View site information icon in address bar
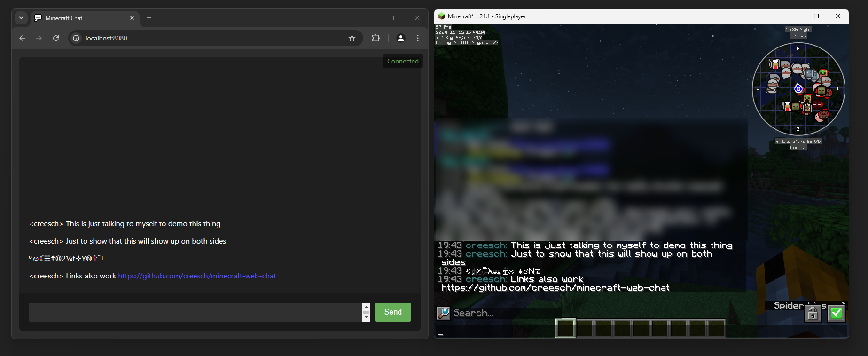The height and width of the screenshot is (356, 868). (76, 38)
